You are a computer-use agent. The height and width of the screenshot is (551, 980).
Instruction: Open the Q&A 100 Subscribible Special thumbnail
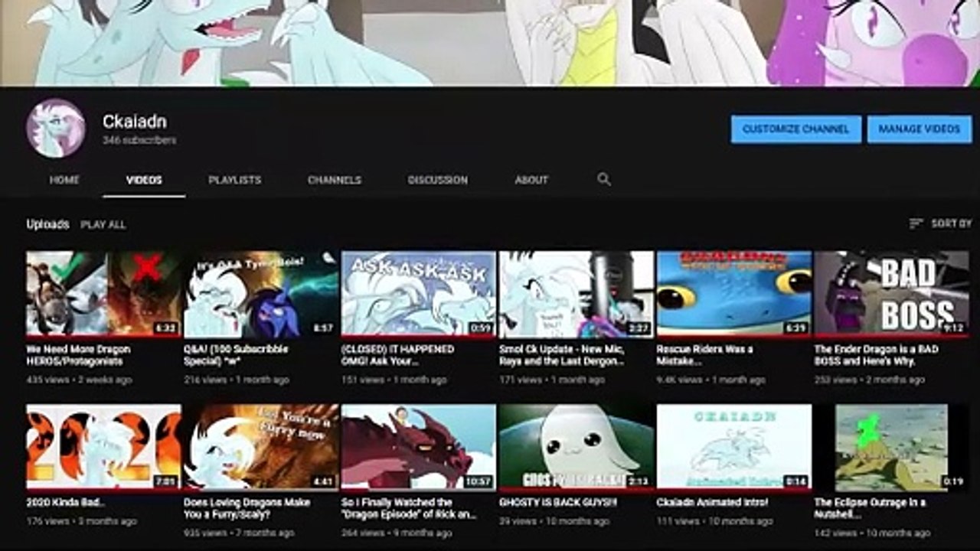(x=261, y=295)
